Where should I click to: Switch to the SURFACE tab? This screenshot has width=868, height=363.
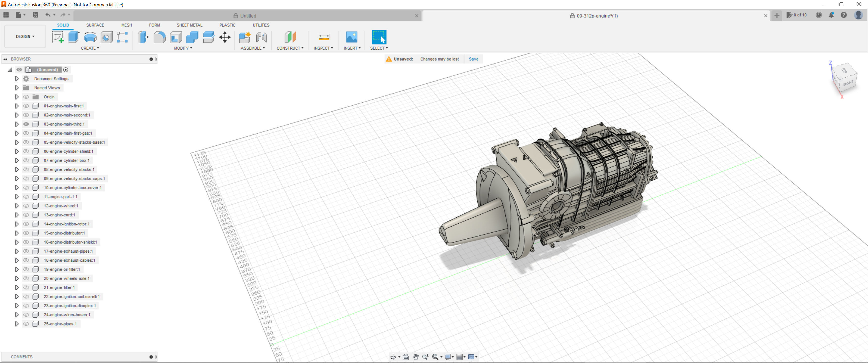tap(95, 25)
